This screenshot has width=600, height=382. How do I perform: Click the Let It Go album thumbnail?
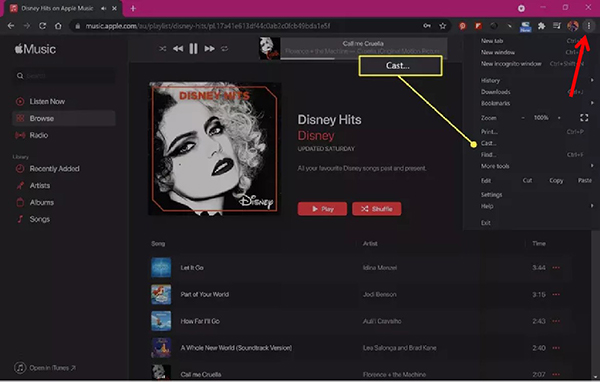161,268
